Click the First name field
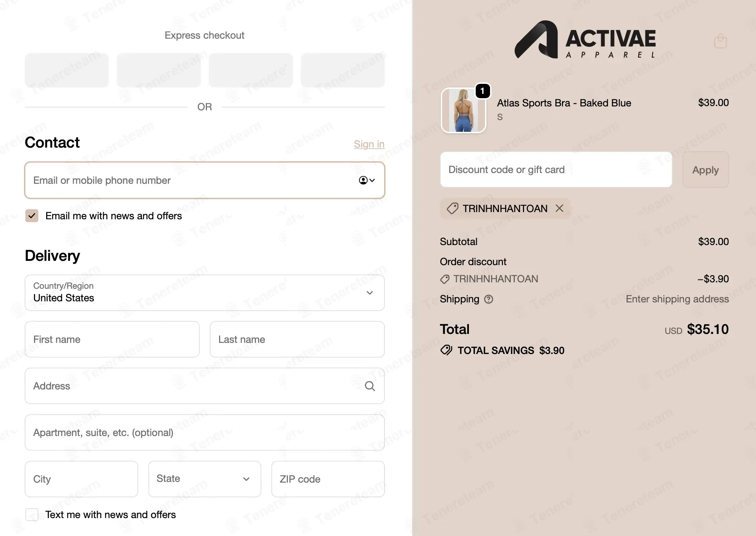This screenshot has width=756, height=536. coord(112,339)
